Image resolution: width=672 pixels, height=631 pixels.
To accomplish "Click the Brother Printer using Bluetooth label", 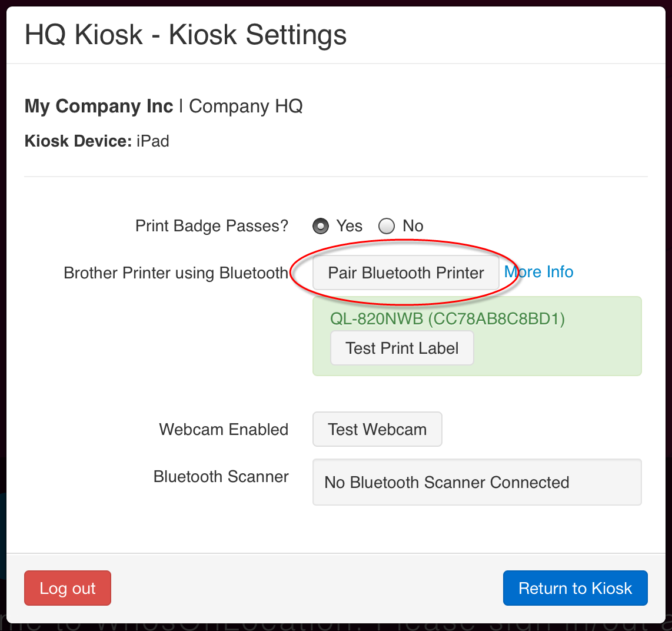I will pos(176,273).
